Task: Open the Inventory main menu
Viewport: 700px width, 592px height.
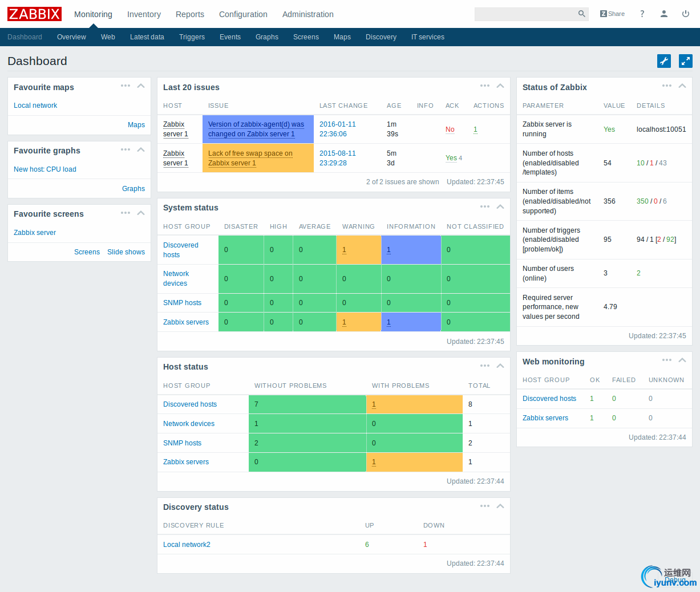Action: [144, 14]
